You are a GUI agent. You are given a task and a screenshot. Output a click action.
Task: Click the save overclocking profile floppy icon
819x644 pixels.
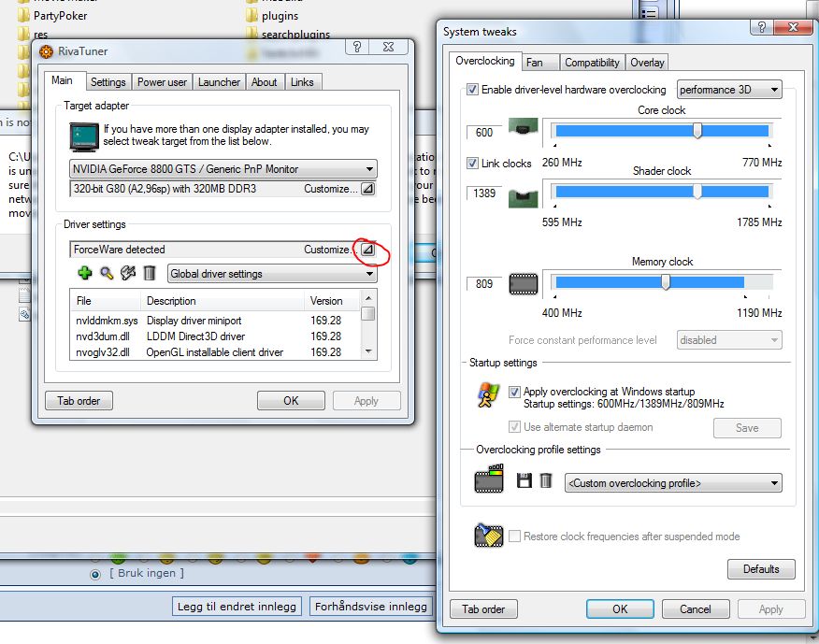[524, 480]
